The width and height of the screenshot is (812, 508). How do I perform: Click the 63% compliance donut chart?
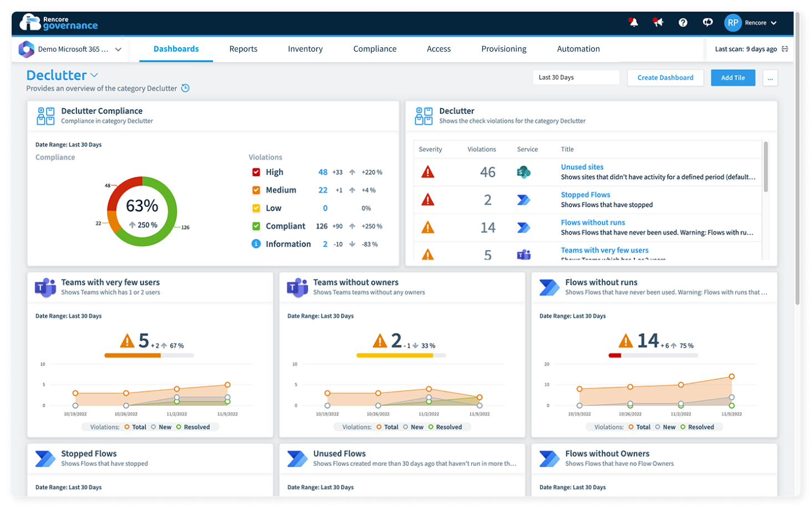pos(142,211)
